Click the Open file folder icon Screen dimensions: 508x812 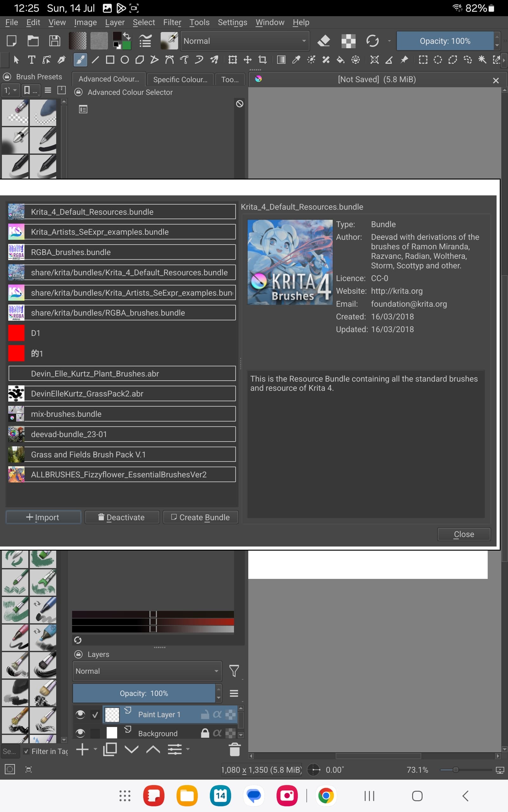tap(33, 41)
